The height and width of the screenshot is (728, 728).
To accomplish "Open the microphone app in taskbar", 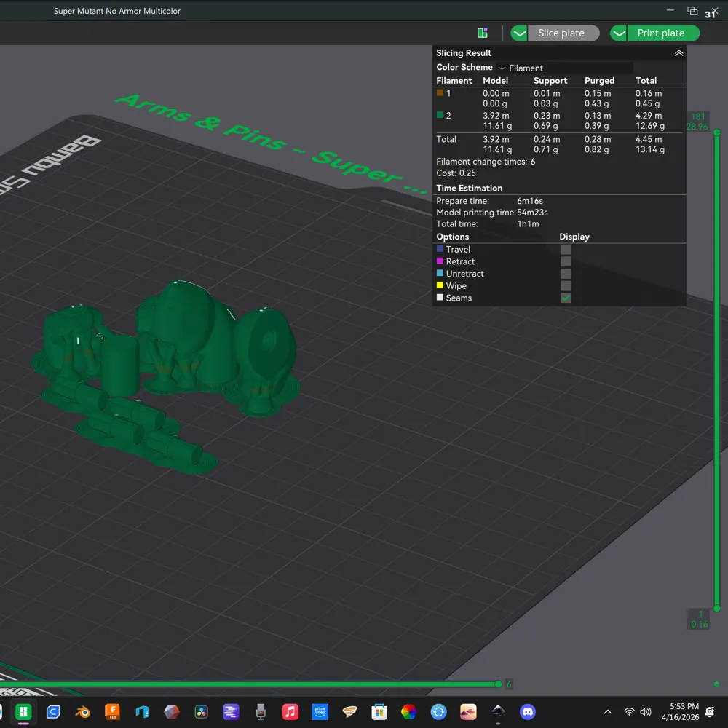I will pos(261,711).
